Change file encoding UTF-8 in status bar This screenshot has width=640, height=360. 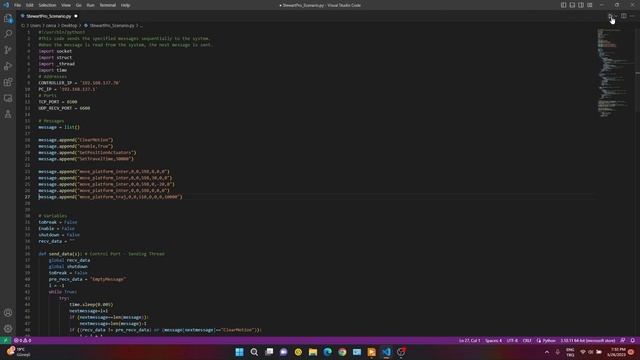pyautogui.click(x=512, y=340)
